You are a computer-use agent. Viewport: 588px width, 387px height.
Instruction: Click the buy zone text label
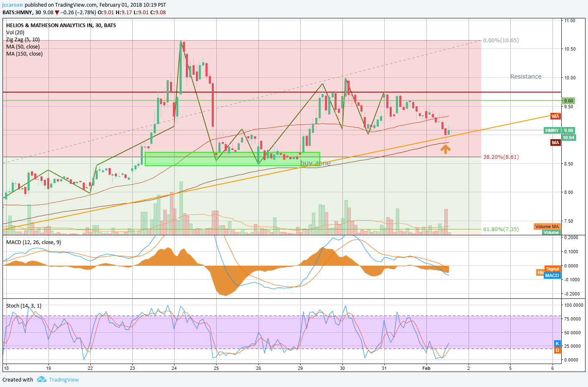click(315, 163)
